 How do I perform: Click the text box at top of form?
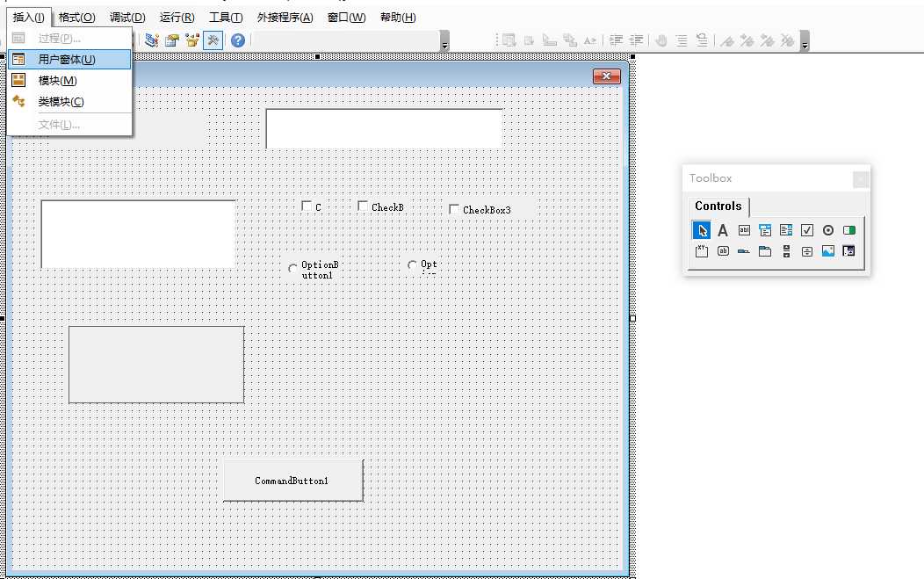coord(384,128)
